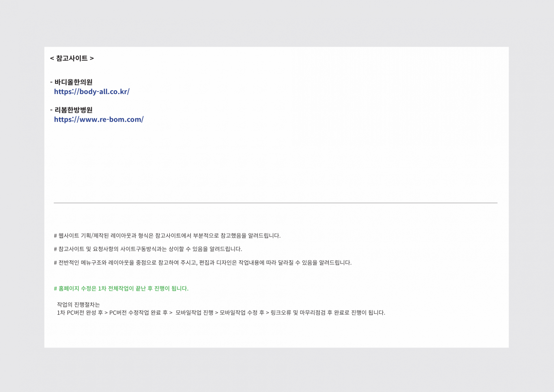
Task: Click the '< 참고사이트 >' heading
Action: point(72,58)
